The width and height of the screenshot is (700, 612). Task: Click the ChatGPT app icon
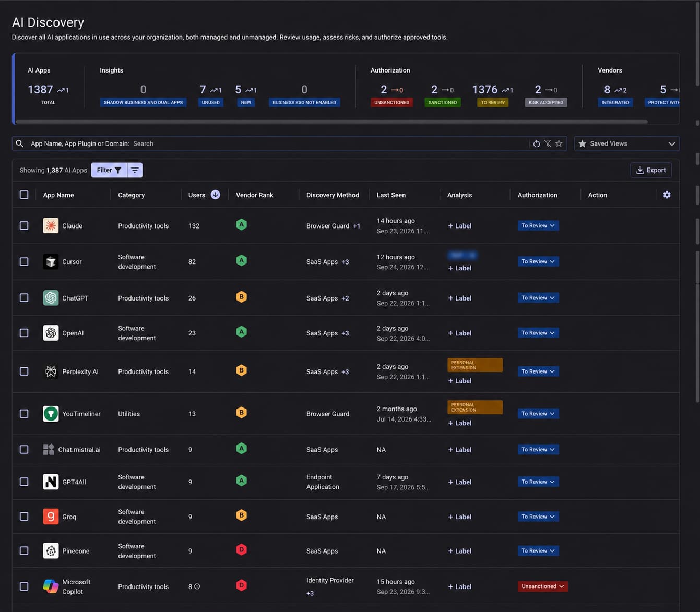51,298
